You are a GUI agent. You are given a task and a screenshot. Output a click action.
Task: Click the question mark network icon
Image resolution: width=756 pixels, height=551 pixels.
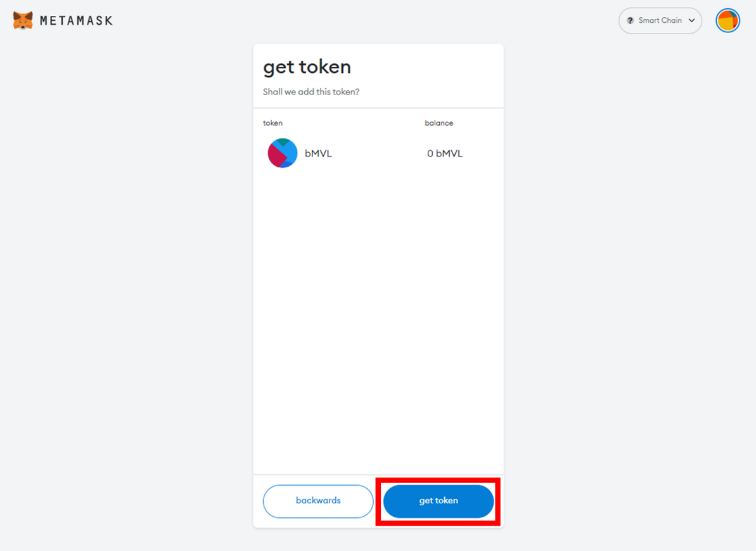(x=630, y=21)
